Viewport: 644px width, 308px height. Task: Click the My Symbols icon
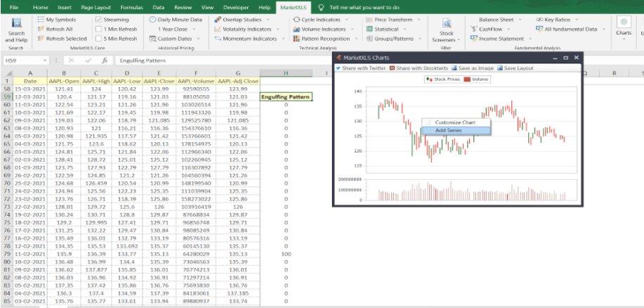(40, 20)
